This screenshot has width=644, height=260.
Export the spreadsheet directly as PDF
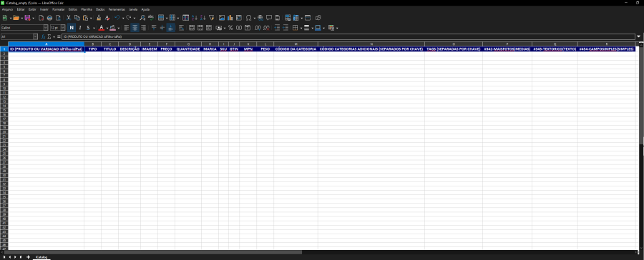pyautogui.click(x=41, y=18)
